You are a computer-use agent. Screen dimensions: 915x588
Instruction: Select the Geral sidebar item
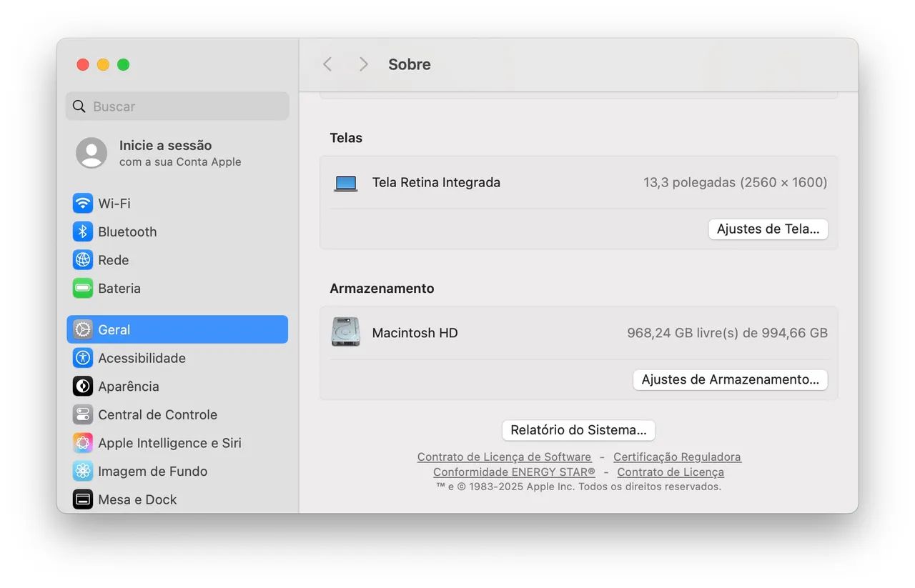pos(114,329)
